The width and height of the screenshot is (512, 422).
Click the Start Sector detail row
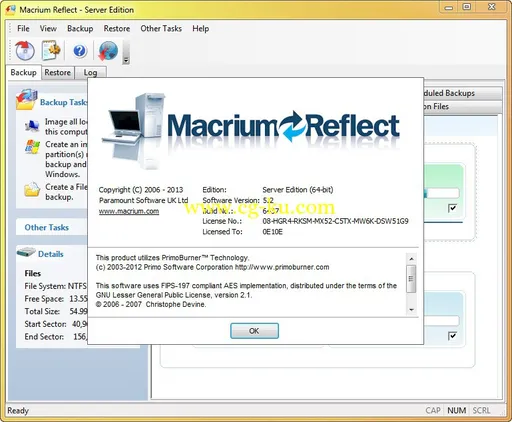coord(56,324)
